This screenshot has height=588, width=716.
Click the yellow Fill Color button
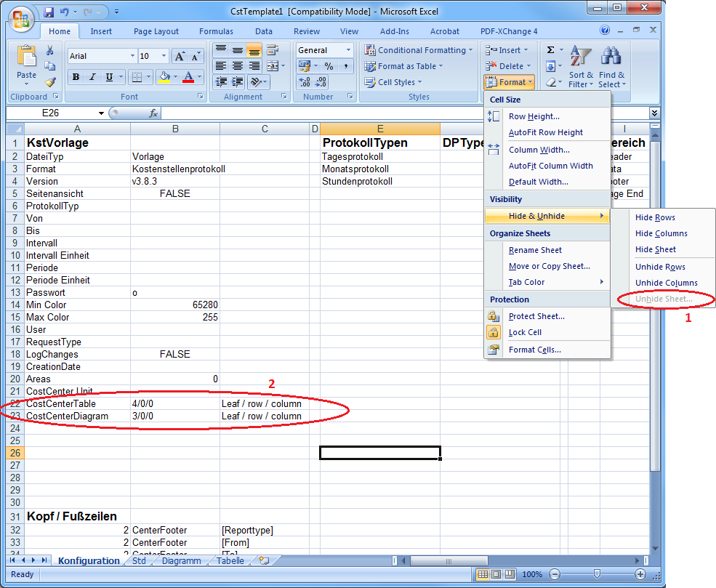[164, 77]
